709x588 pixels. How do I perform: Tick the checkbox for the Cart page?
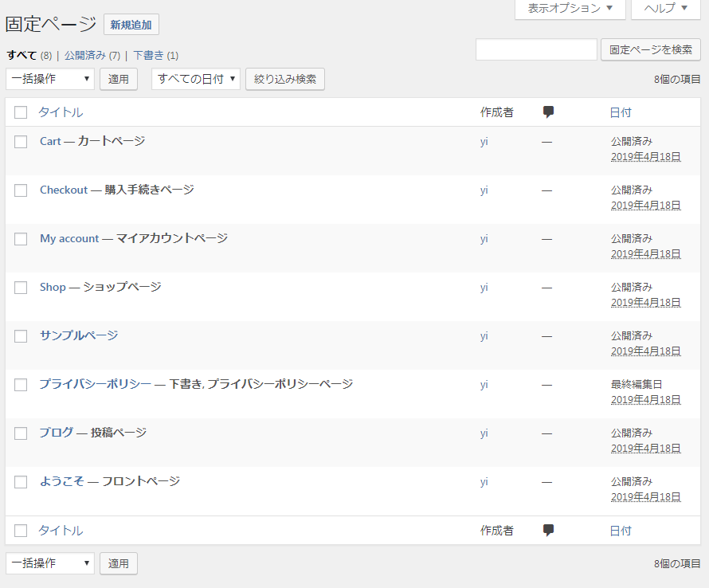(x=21, y=142)
